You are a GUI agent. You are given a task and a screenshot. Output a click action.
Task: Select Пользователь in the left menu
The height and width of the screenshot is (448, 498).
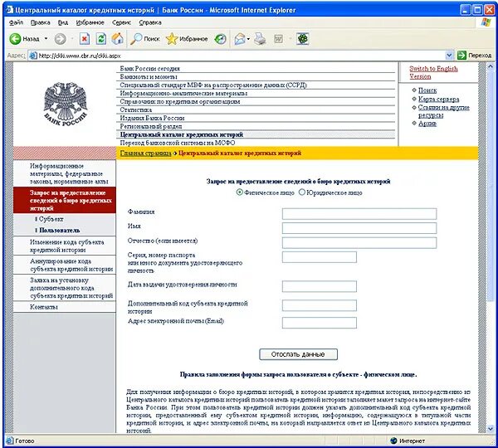(60, 230)
